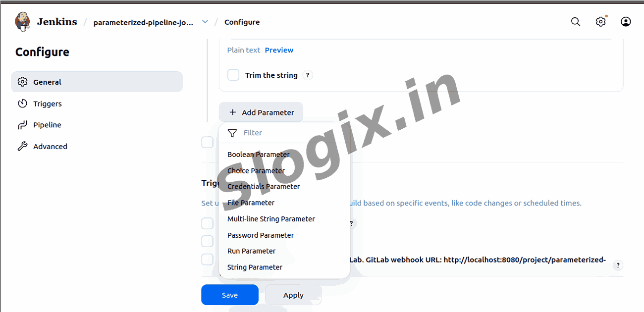
Task: Save the job configuration
Action: click(230, 295)
